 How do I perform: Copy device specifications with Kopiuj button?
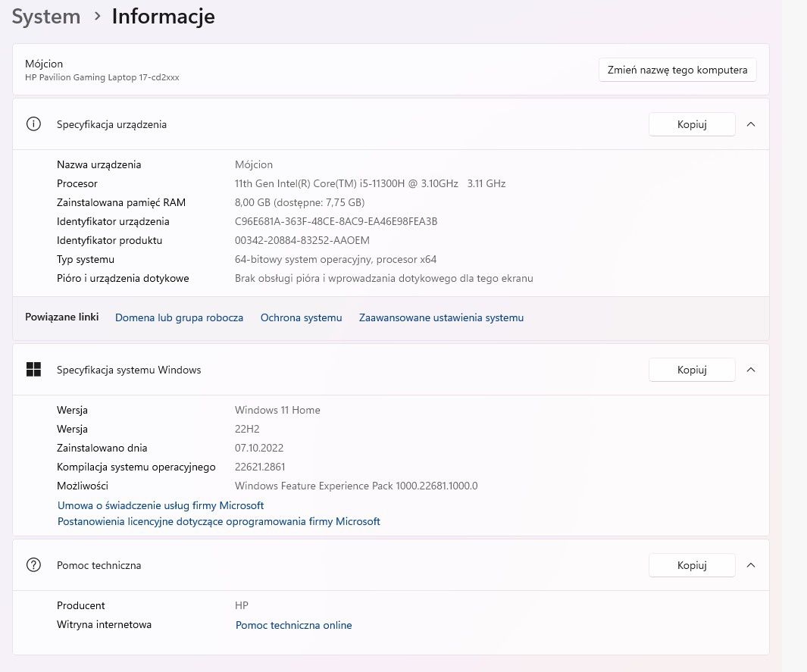point(692,124)
